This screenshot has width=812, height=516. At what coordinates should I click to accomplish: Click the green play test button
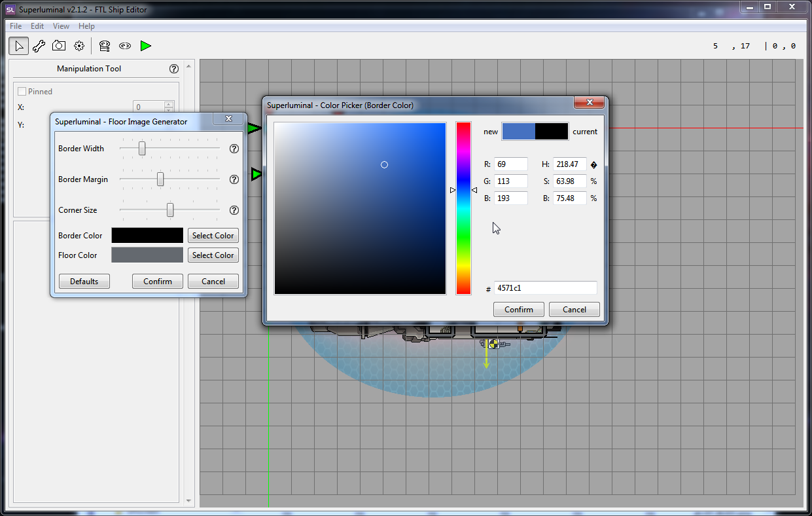(x=145, y=46)
